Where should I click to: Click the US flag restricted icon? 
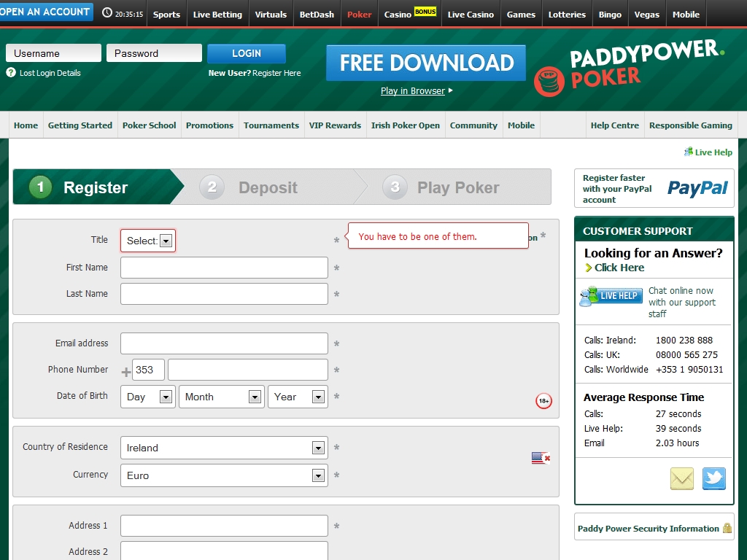541,458
